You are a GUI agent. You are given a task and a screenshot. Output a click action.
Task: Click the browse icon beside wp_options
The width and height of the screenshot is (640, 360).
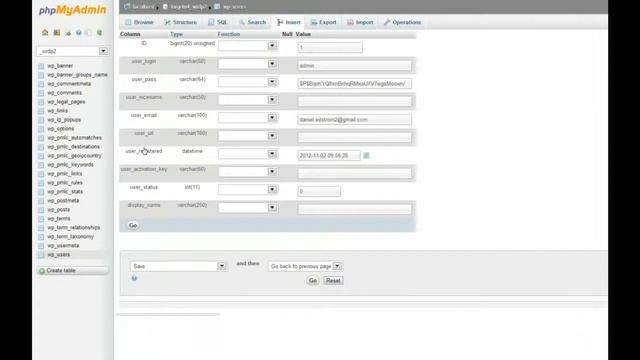click(x=41, y=129)
